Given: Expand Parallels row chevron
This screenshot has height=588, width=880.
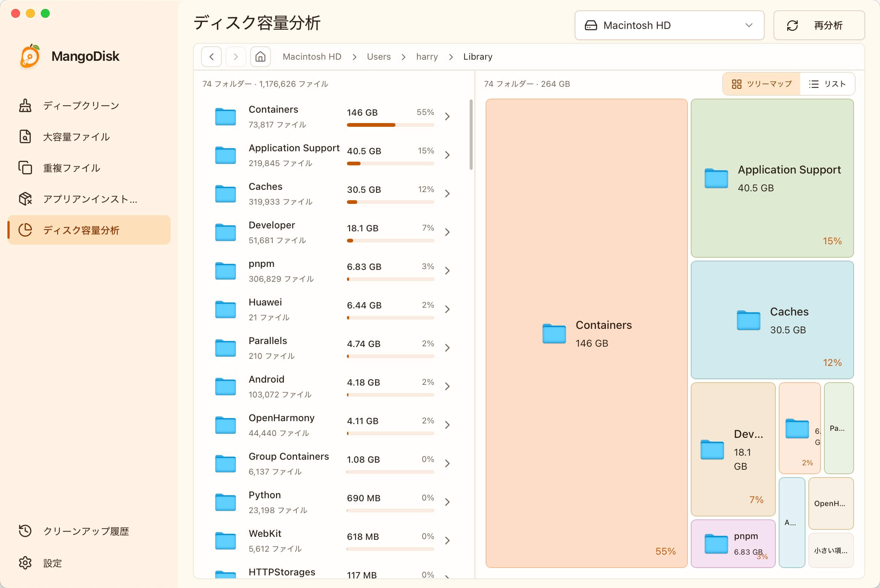Looking at the screenshot, I should pyautogui.click(x=447, y=348).
